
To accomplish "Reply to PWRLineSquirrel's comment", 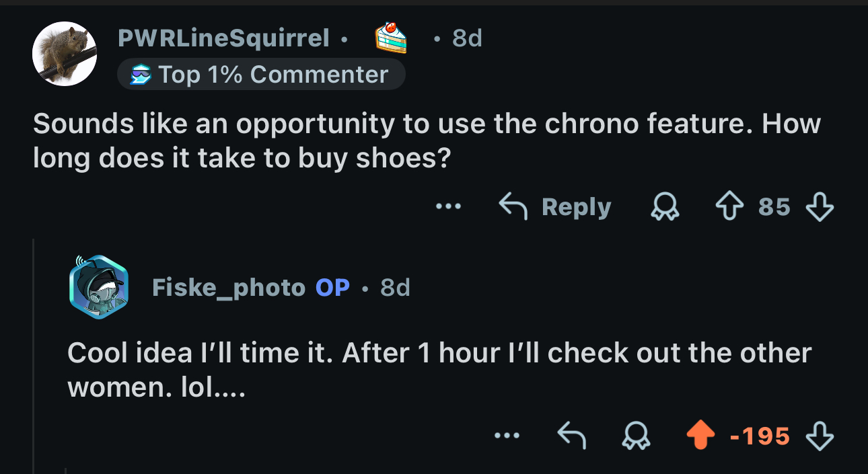I will [555, 207].
